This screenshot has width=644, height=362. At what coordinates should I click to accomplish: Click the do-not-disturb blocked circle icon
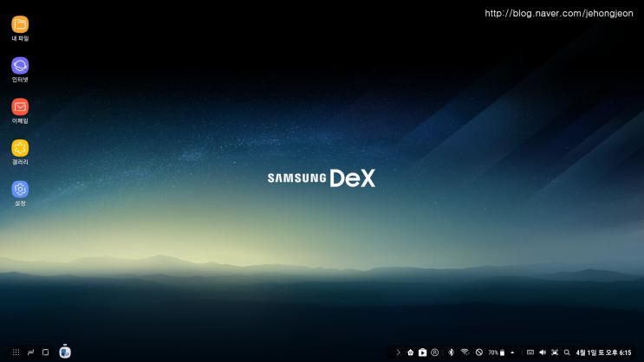(x=479, y=352)
